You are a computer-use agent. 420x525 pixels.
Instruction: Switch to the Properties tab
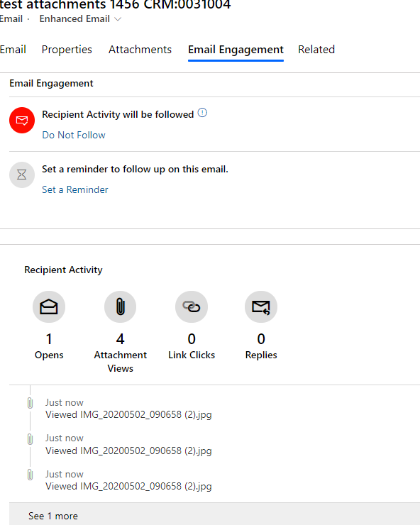point(67,50)
